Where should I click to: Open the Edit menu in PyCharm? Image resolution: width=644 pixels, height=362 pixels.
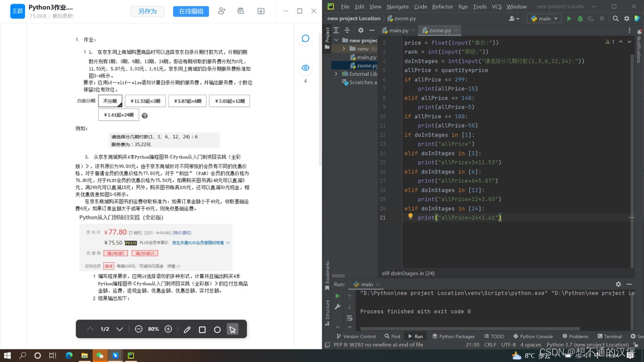point(360,7)
